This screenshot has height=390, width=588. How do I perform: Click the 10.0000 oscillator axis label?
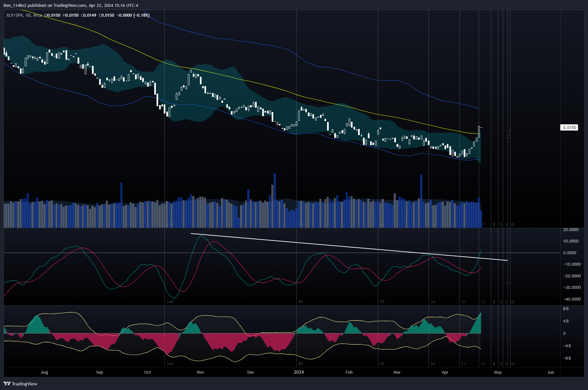[571, 241]
